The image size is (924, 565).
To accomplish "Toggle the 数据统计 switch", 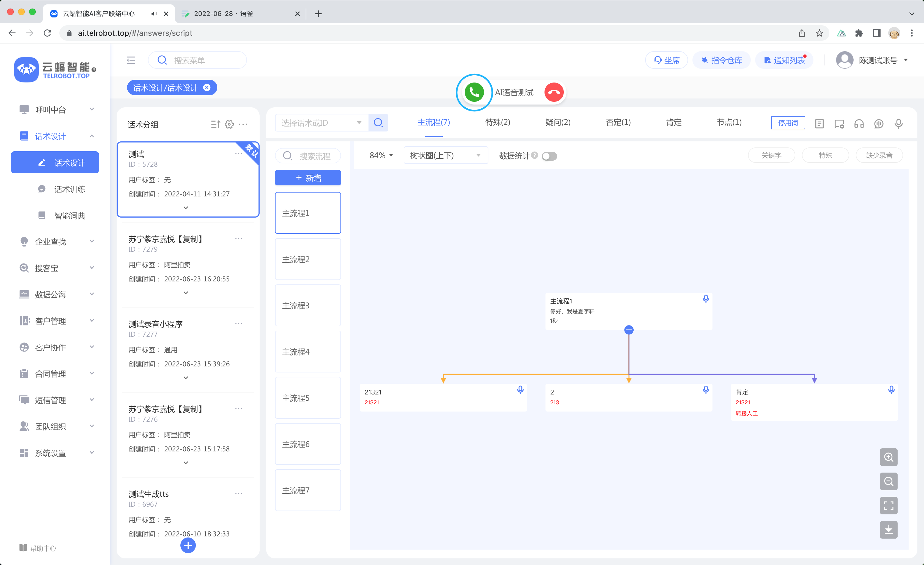I will (549, 156).
